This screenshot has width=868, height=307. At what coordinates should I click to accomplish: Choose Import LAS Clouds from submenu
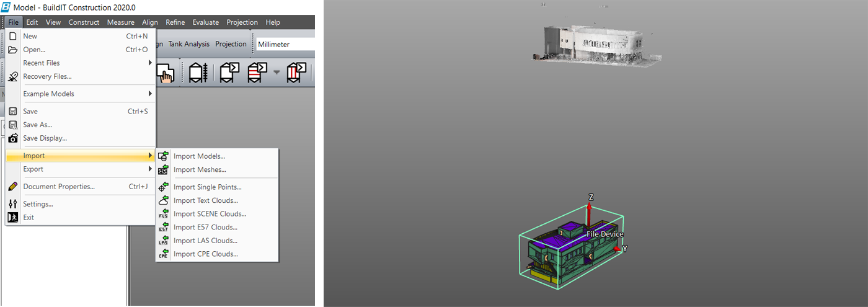pyautogui.click(x=205, y=241)
